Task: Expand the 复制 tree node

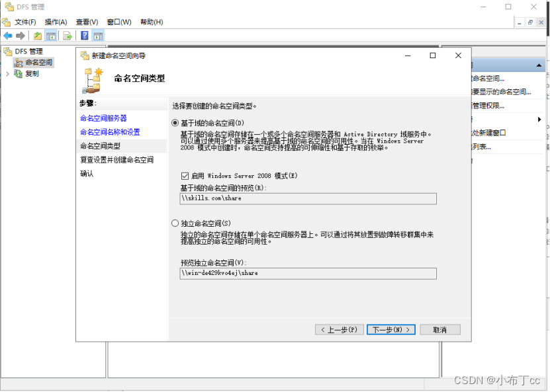Action: point(7,73)
